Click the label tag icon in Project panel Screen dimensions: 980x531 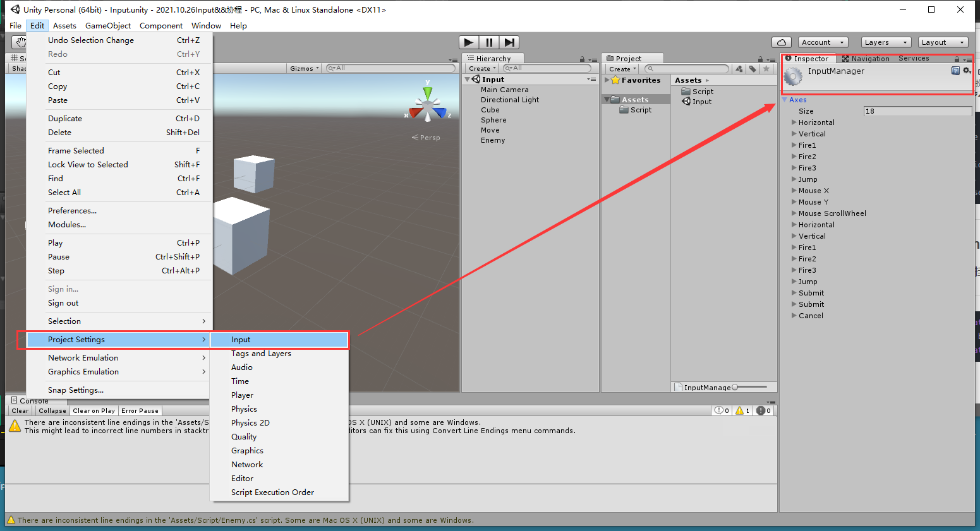(753, 68)
